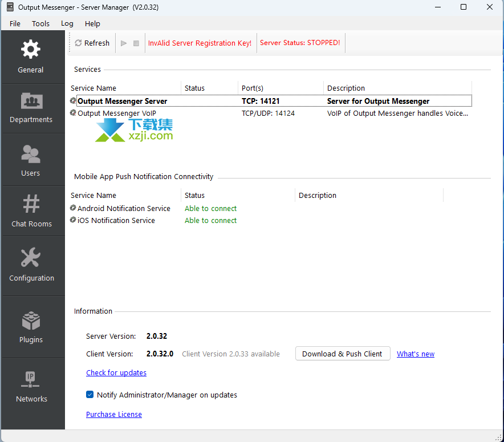Viewport: 504px width, 442px height.
Task: Open the Departments sidebar icon
Action: tap(31, 101)
